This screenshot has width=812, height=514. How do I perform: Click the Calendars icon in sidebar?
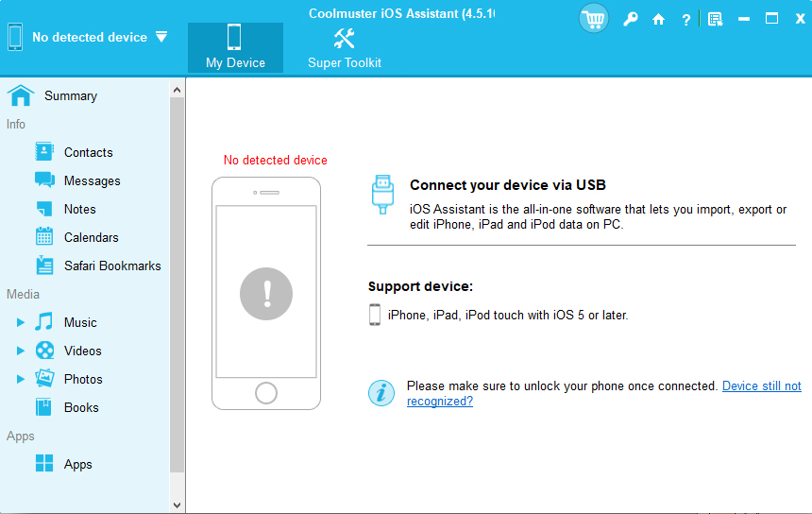click(x=44, y=236)
